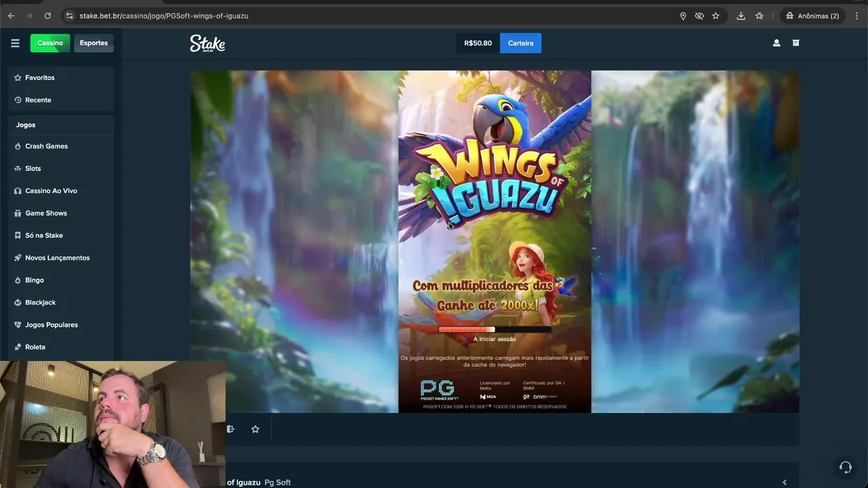Open the bet slip icon in header
868x488 pixels.
click(796, 43)
